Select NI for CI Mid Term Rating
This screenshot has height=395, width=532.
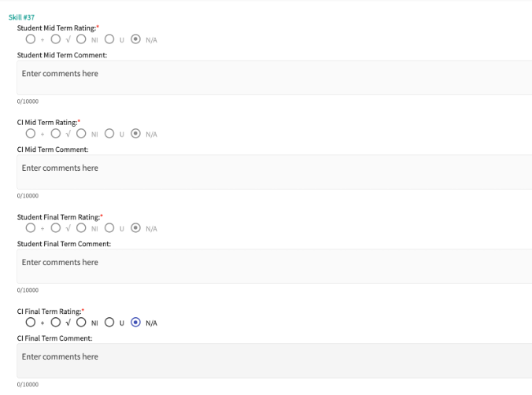point(80,133)
